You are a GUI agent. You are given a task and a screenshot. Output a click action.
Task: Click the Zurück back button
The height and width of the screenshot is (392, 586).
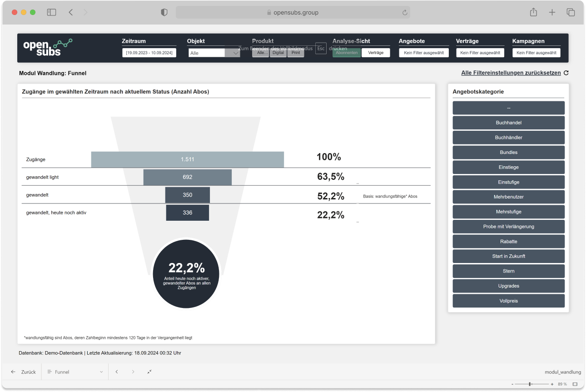tap(24, 372)
